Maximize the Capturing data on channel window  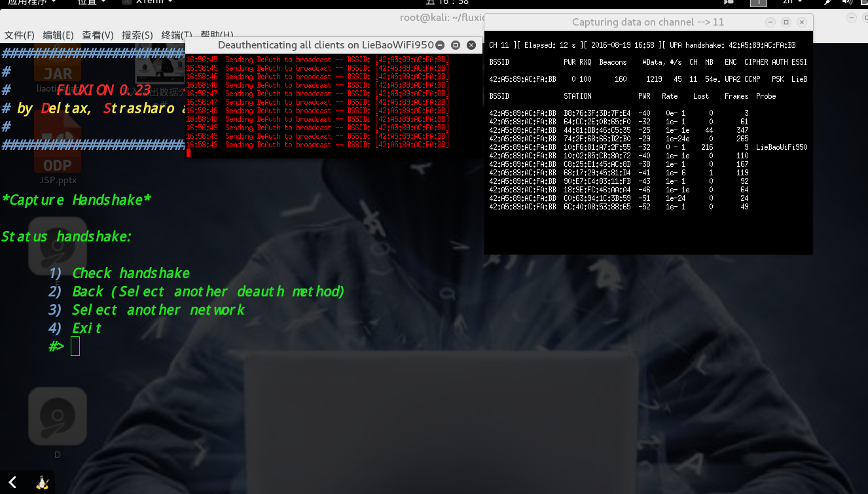tap(787, 22)
